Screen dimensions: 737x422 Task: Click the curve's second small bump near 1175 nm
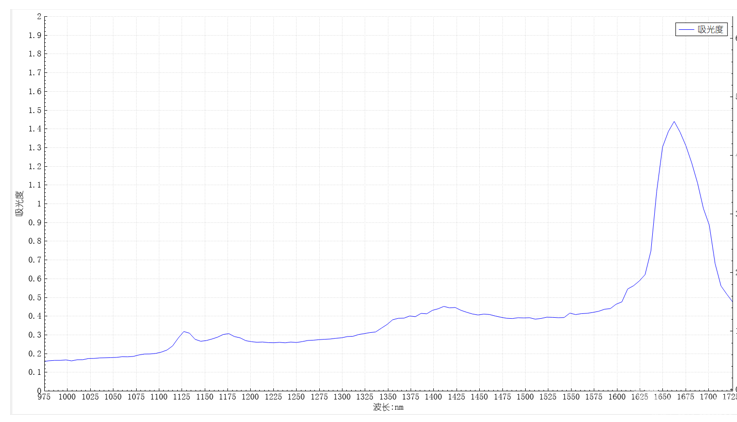[x=228, y=334]
